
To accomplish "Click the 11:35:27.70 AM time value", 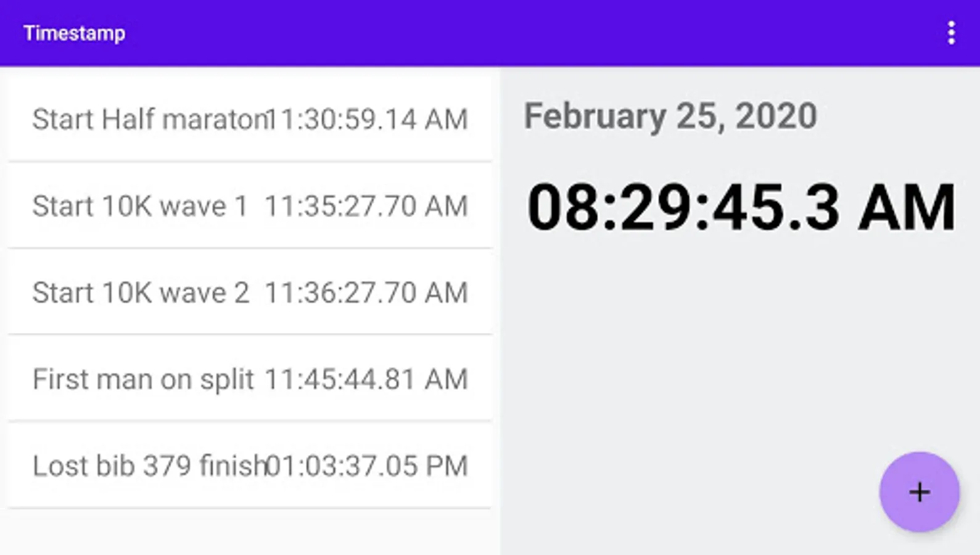I will [x=366, y=206].
